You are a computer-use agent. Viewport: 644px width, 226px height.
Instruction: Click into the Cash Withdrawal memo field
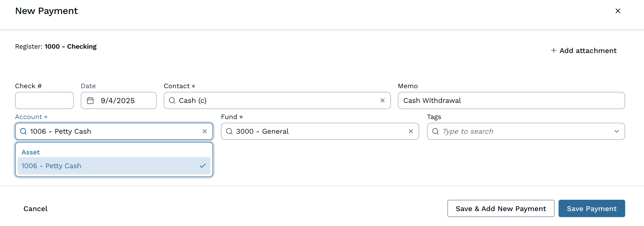tap(511, 100)
